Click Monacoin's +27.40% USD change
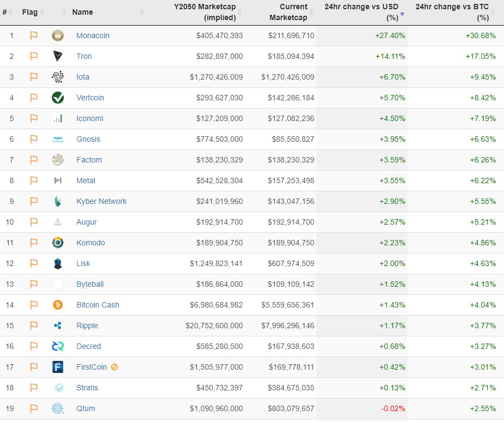The width and height of the screenshot is (504, 422). (390, 35)
